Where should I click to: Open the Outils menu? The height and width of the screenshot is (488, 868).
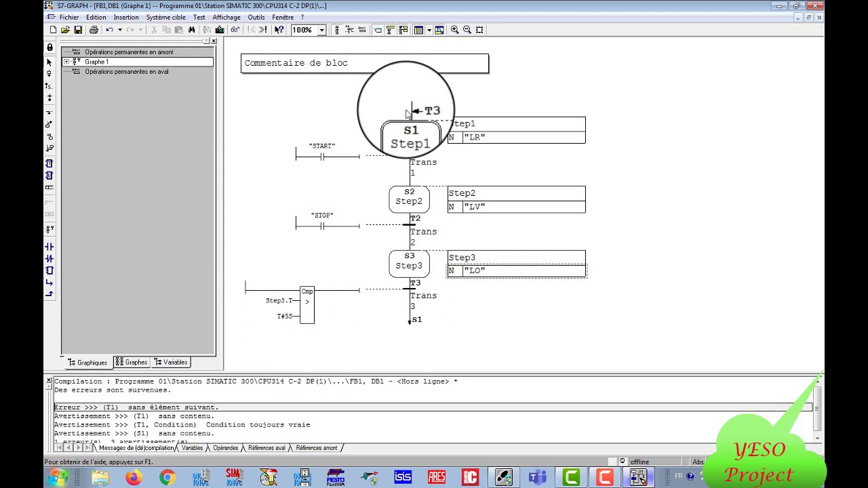pyautogui.click(x=256, y=18)
